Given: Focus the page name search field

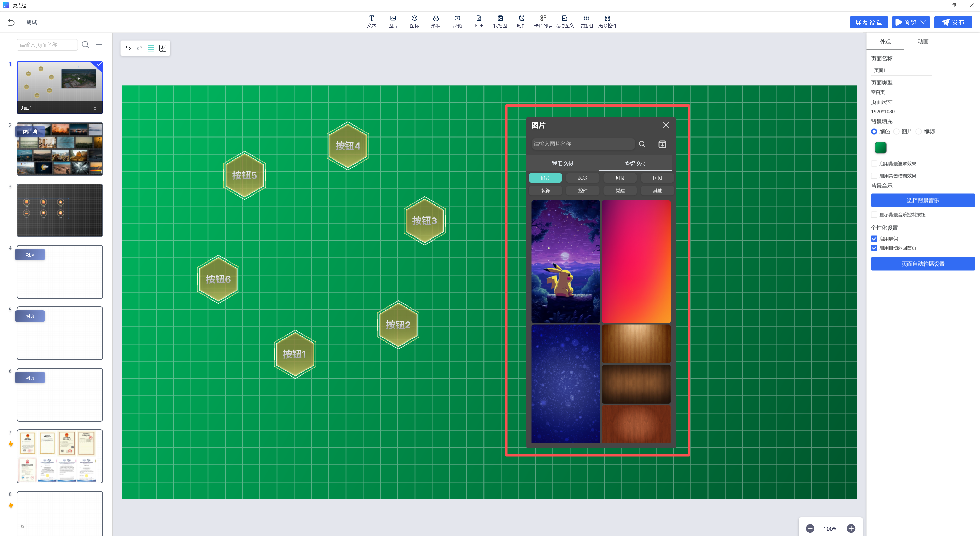Looking at the screenshot, I should [47, 44].
